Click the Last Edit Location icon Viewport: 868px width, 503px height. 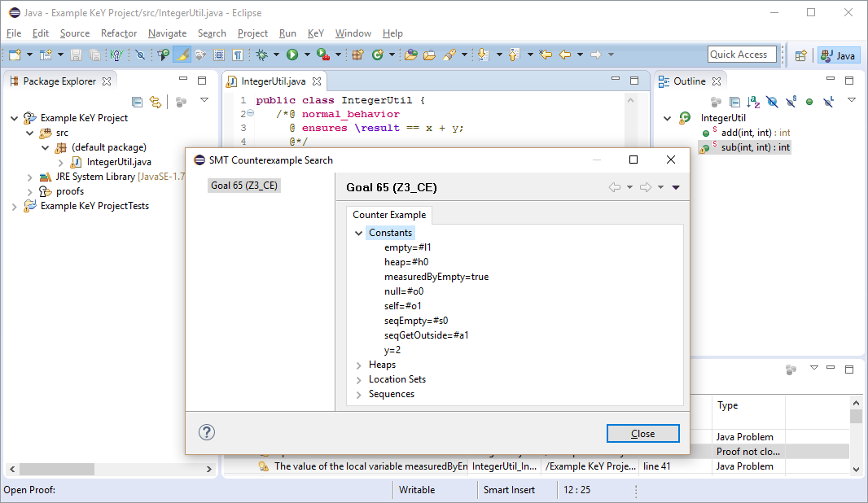546,55
